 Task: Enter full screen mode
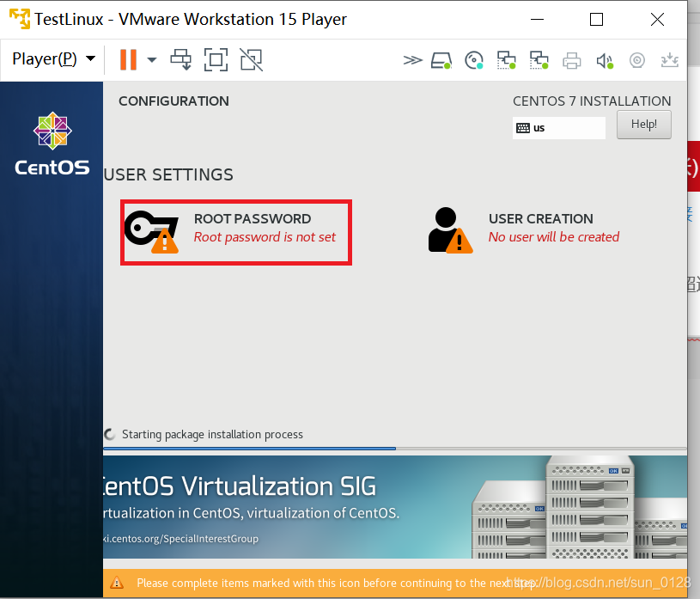tap(216, 59)
